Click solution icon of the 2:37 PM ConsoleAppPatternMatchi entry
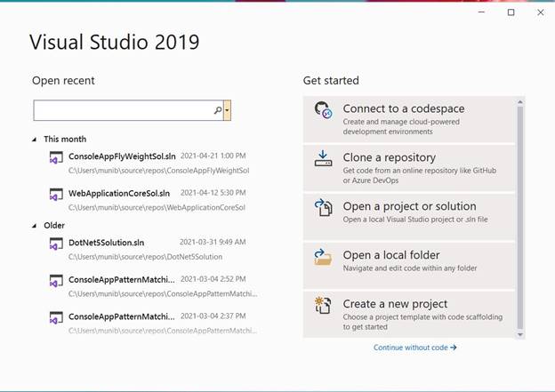This screenshot has width=555, height=392. pos(56,317)
